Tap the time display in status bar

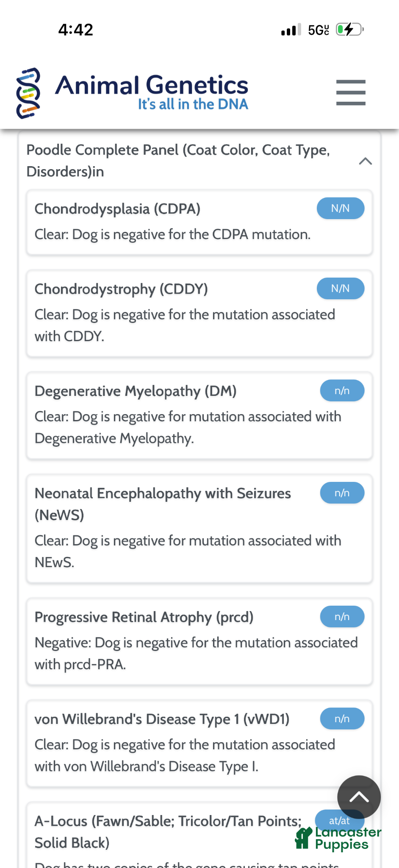point(76,30)
